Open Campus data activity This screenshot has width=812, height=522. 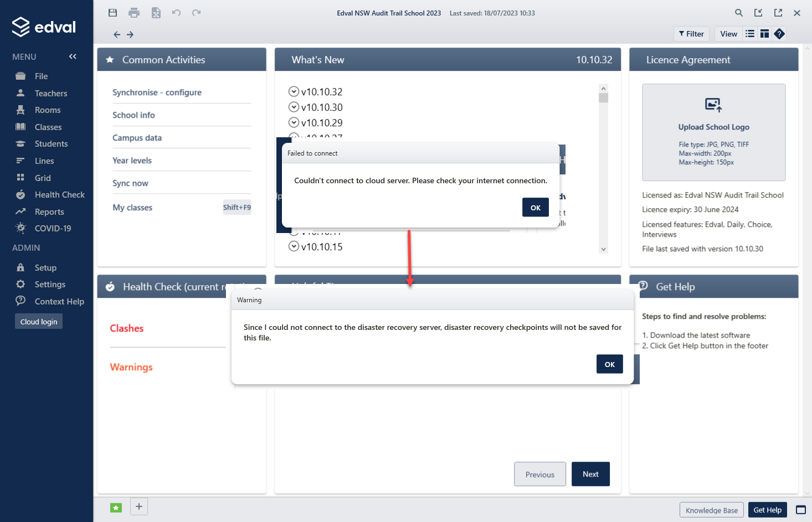[x=137, y=138]
